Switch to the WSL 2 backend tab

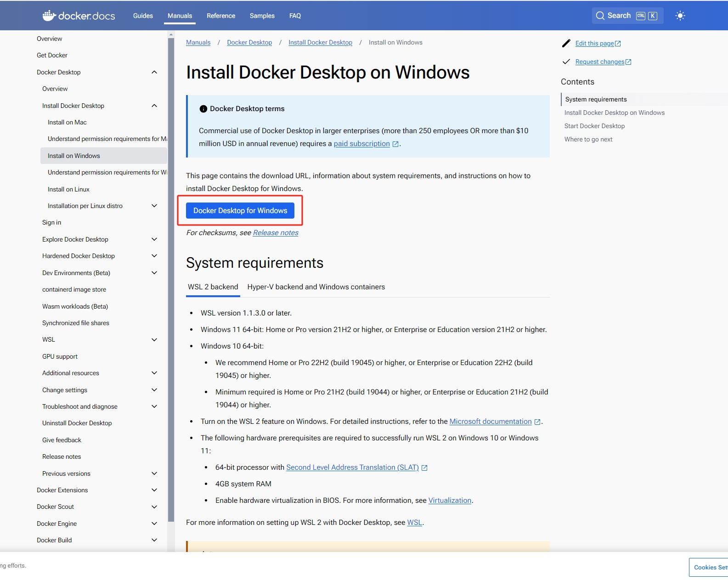pyautogui.click(x=213, y=287)
